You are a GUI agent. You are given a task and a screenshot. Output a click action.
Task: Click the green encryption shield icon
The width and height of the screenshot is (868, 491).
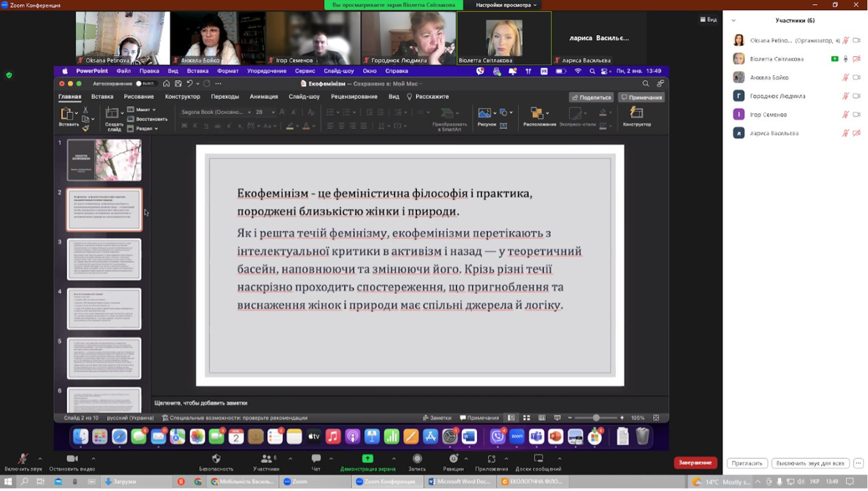tap(8, 75)
